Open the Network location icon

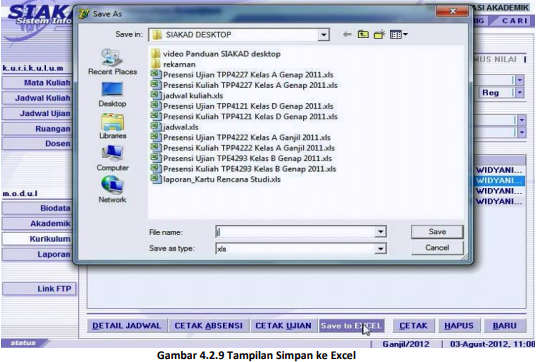[112, 190]
